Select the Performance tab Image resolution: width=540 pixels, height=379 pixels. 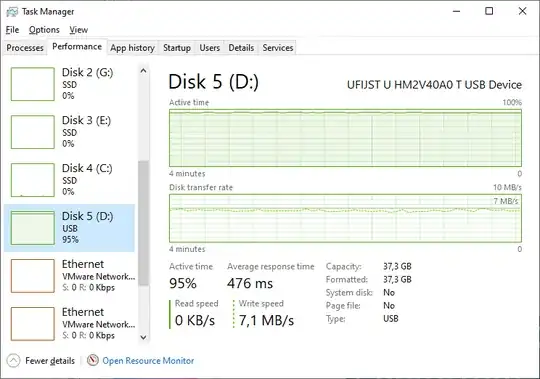(77, 46)
